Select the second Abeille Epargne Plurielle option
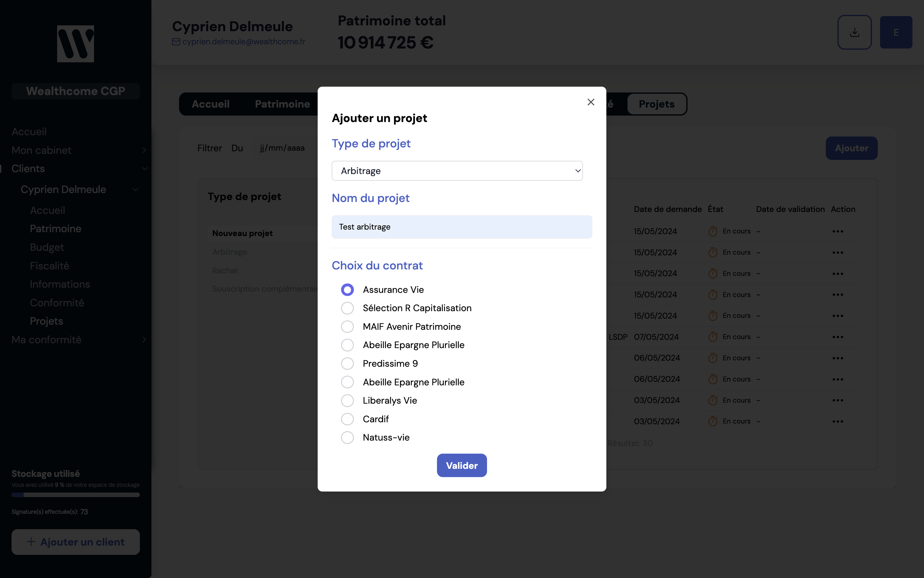The image size is (924, 578). (x=347, y=382)
